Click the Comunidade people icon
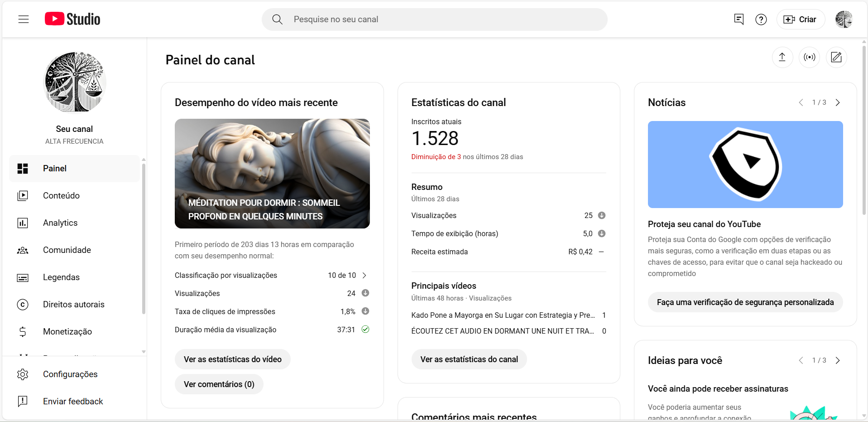 tap(23, 250)
